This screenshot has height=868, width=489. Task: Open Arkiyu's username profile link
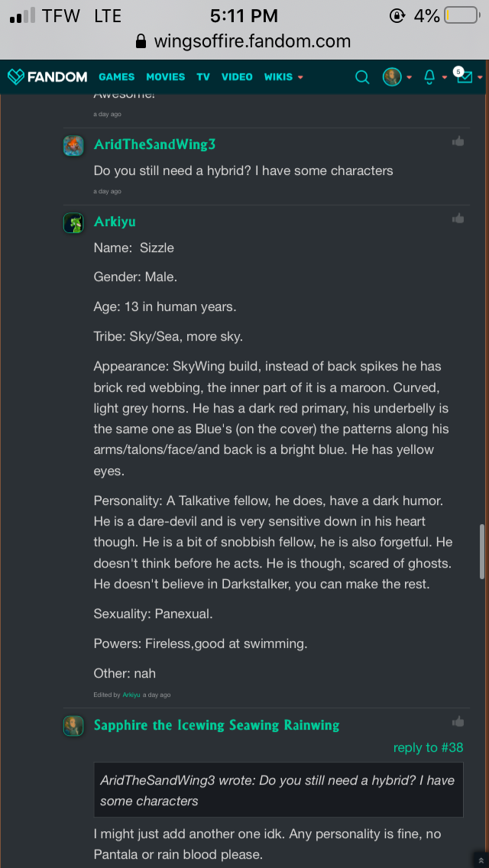pyautogui.click(x=115, y=222)
